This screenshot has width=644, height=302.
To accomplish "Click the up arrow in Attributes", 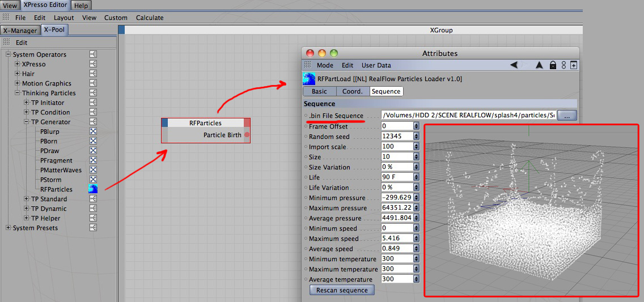I will point(539,65).
